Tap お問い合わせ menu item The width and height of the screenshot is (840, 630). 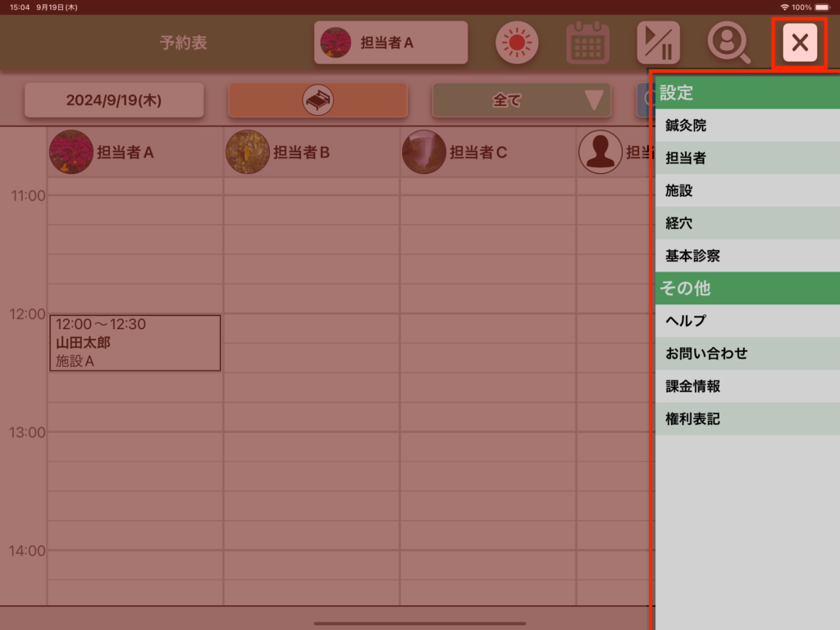point(746,354)
